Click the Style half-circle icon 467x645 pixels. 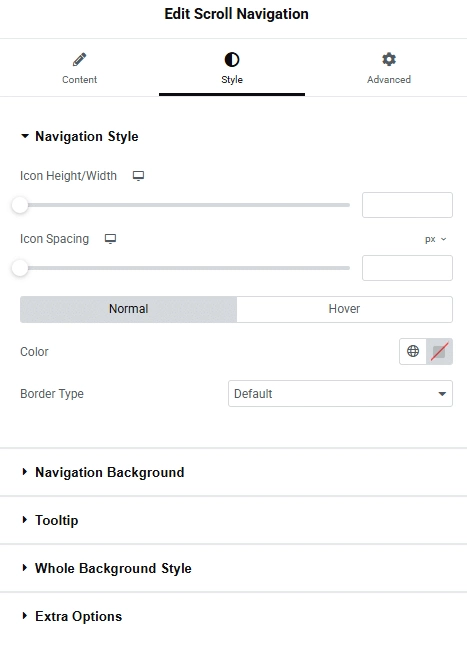[232, 60]
